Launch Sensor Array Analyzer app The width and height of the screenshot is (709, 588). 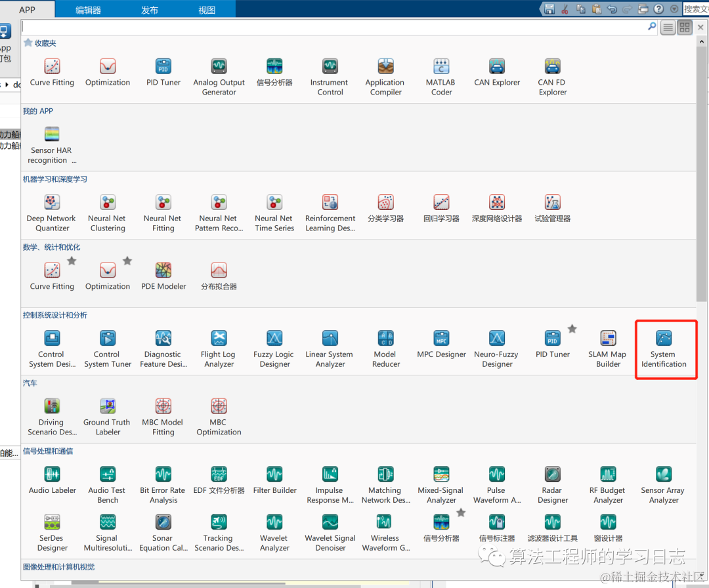tap(663, 485)
